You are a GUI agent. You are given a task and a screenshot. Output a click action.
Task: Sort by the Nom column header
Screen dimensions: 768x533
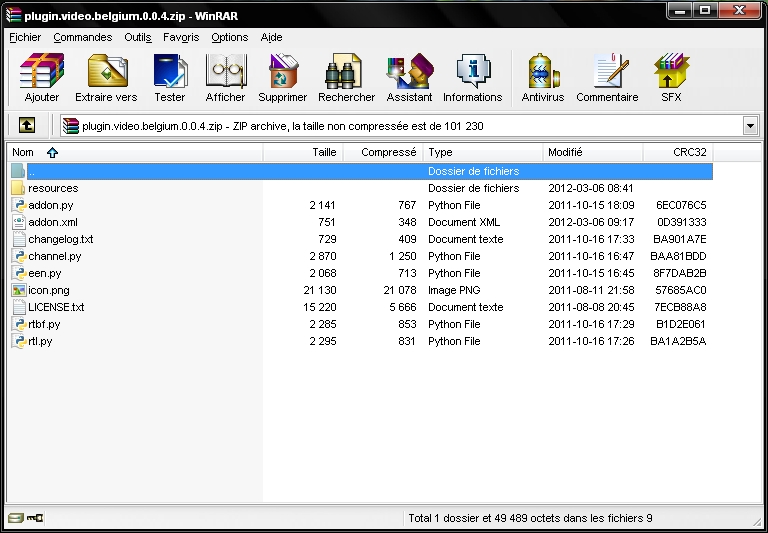[135, 152]
